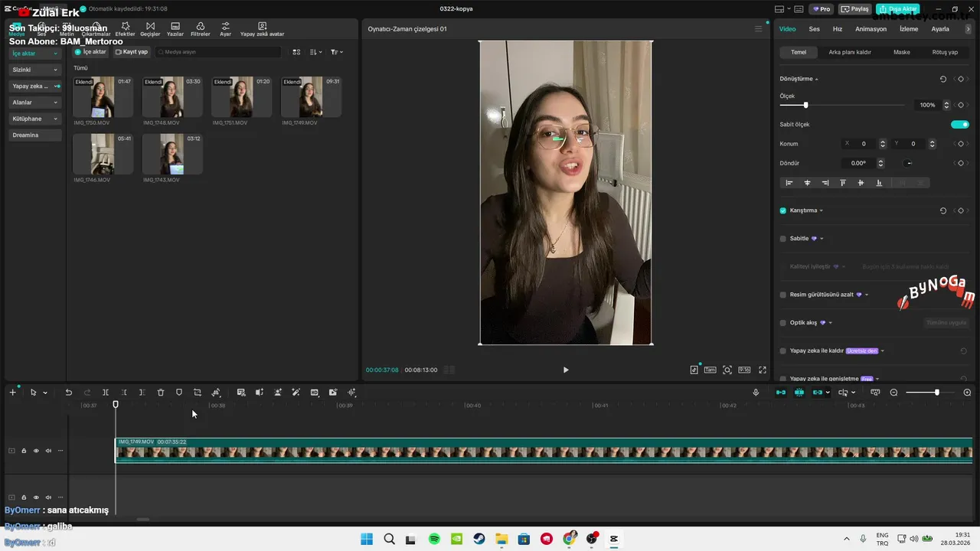Click the timeline zoom slider handle
The width and height of the screenshot is (980, 551).
point(936,393)
